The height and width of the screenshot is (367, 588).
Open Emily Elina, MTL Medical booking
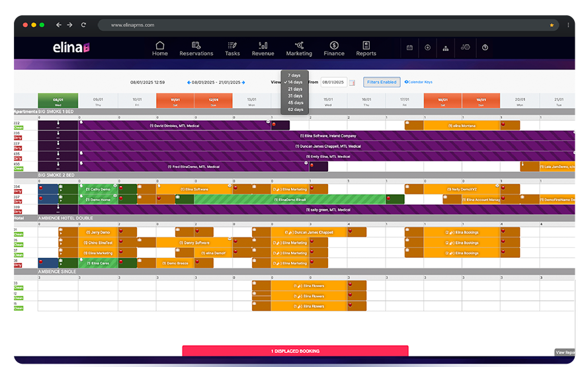click(328, 156)
